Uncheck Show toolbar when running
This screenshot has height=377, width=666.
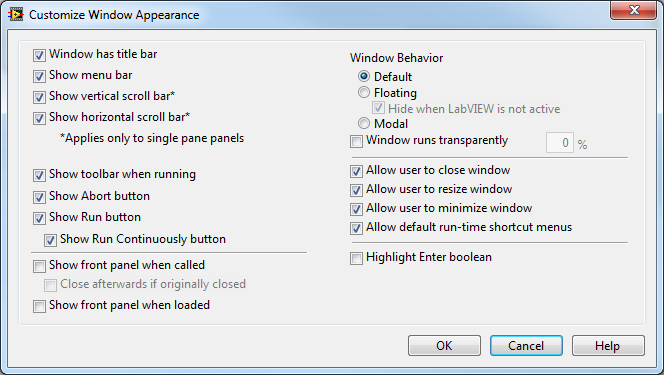click(x=40, y=175)
